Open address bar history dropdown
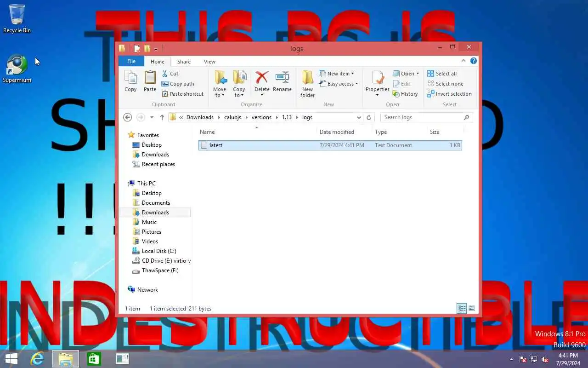The image size is (588, 368). coord(359,117)
